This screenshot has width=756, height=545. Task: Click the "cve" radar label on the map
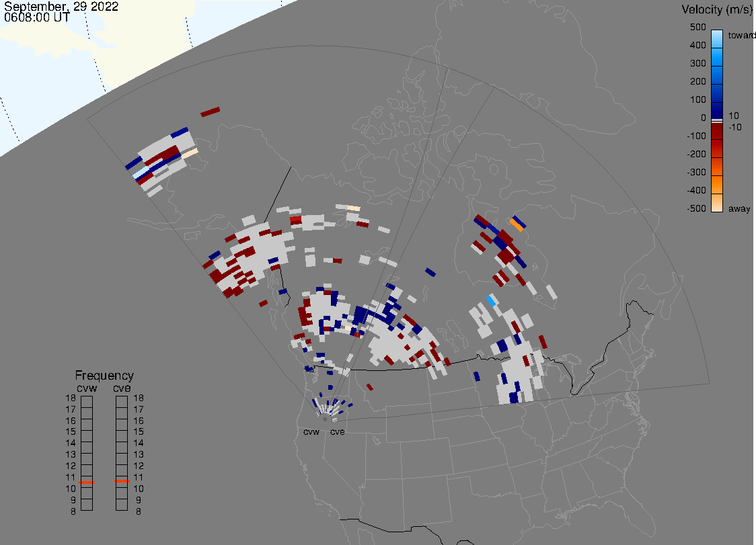click(338, 431)
